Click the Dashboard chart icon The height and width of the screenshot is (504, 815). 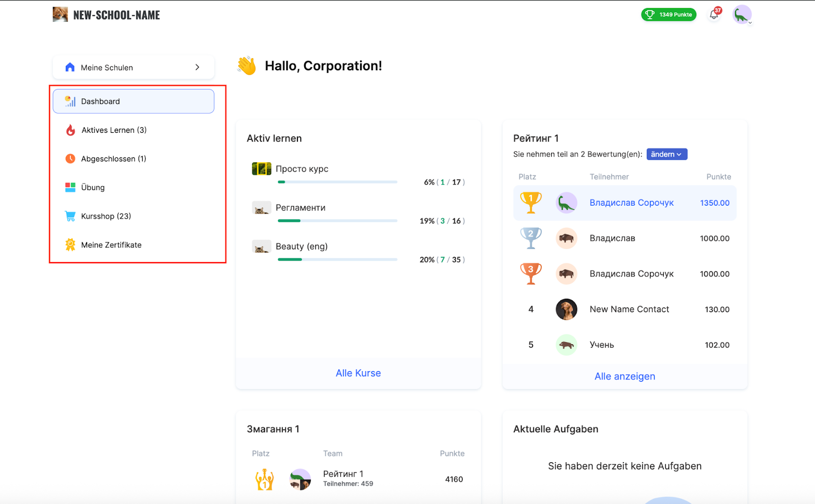(70, 101)
